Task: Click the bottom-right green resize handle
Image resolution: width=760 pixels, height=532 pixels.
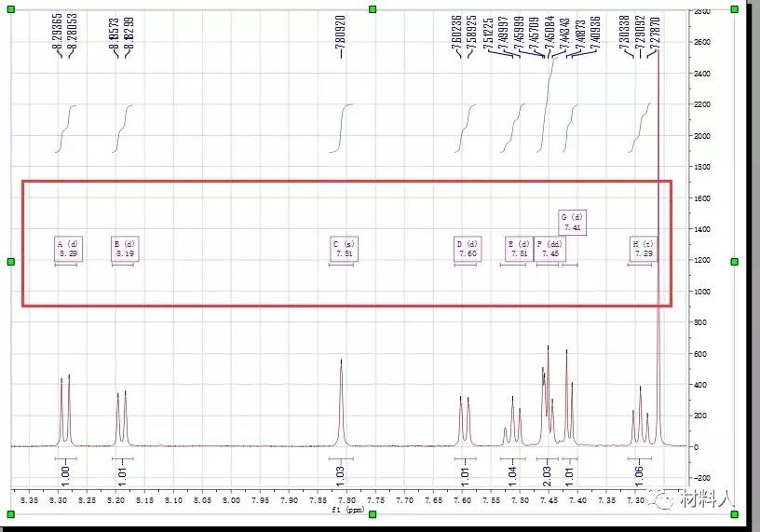Action: [734, 514]
